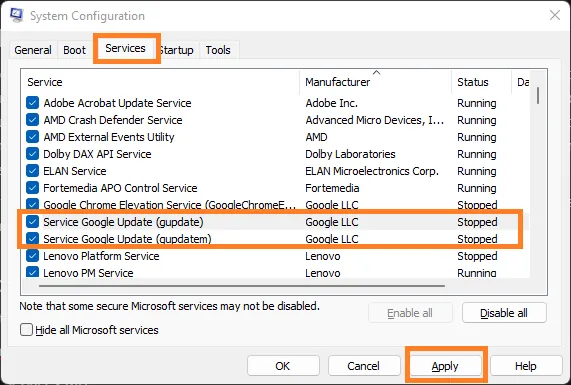Image resolution: width=571 pixels, height=385 pixels.
Task: Toggle ELAN Service checkbox
Action: point(32,171)
